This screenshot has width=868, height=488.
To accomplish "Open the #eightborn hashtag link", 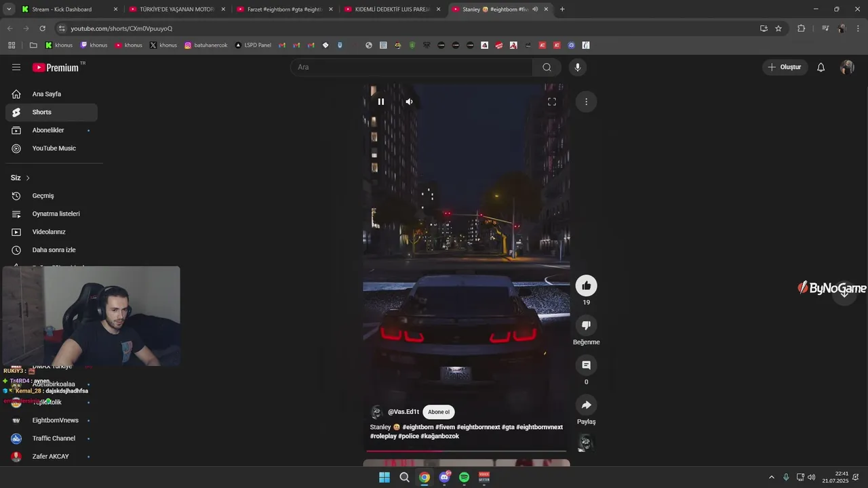I will pos(418,427).
